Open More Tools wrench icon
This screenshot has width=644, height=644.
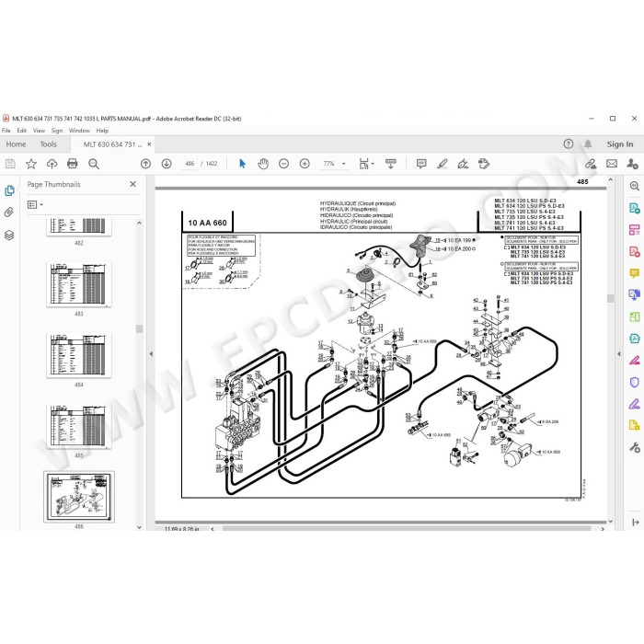(x=635, y=447)
